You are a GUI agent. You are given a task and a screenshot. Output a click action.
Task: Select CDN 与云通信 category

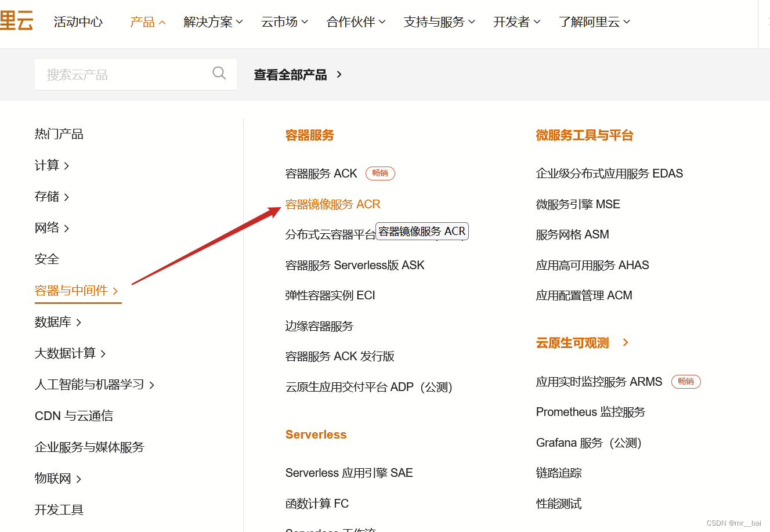point(74,416)
